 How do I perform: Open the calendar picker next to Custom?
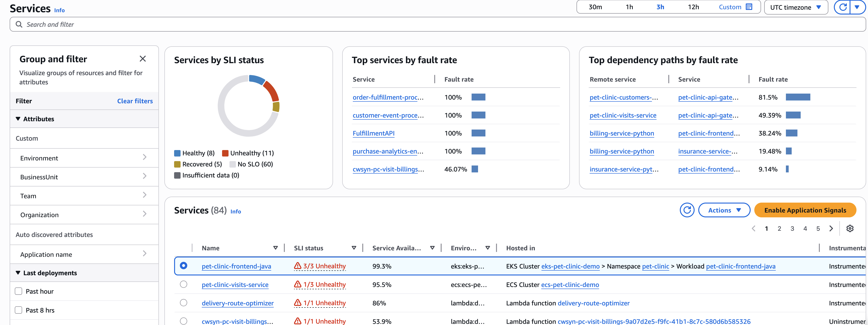750,7
